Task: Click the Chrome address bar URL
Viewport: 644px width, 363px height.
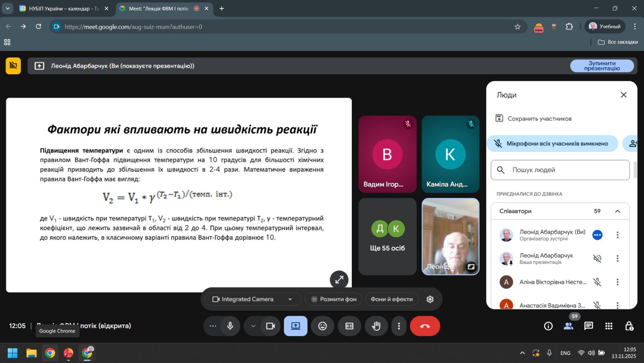Action: 134,27
